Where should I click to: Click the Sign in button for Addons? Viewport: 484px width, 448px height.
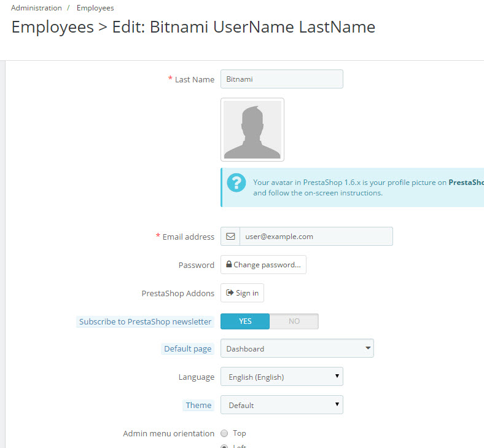point(242,293)
